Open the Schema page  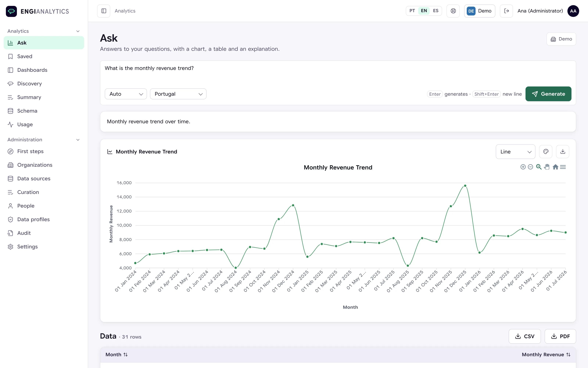click(44, 111)
